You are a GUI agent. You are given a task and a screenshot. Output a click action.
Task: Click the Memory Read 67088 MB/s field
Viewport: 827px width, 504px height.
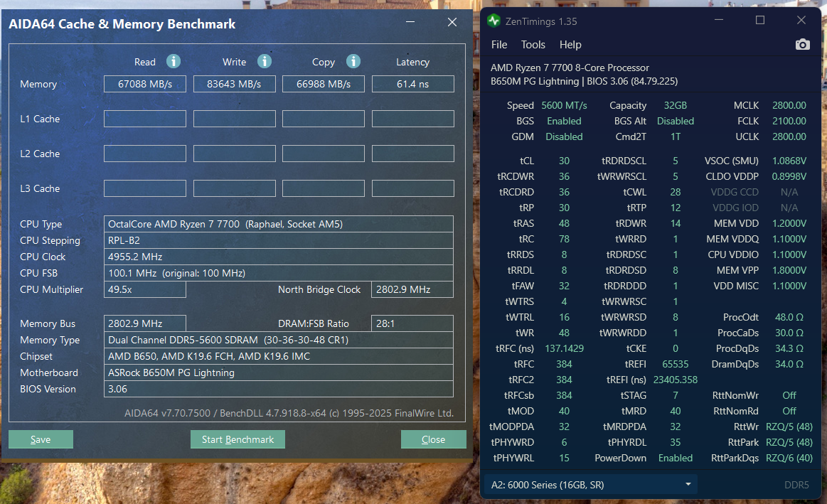(145, 84)
